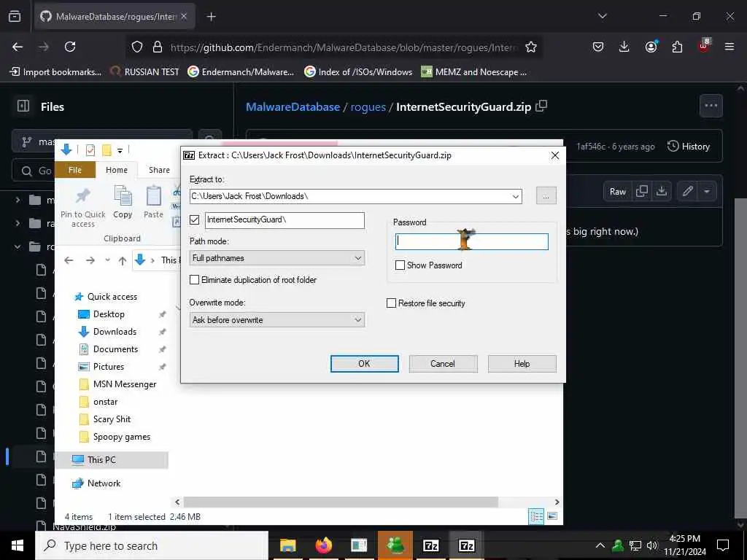Open the Firefox extensions puzzle icon
The width and height of the screenshot is (747, 560).
pos(677,47)
